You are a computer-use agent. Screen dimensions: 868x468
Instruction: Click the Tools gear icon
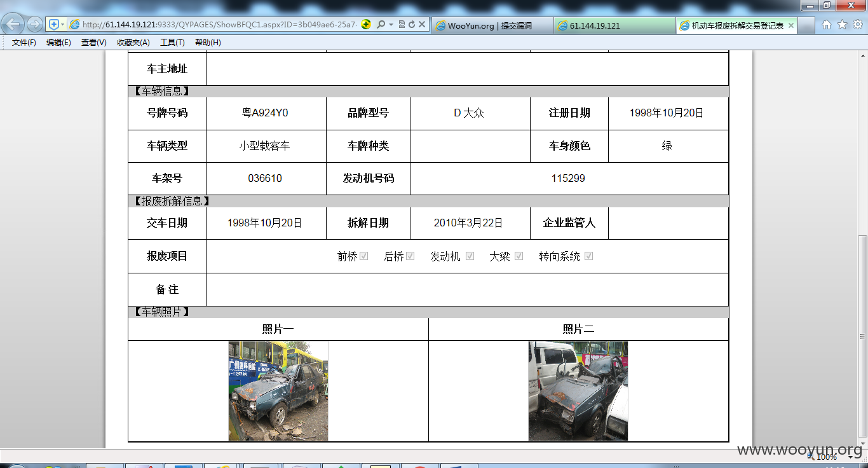pyautogui.click(x=858, y=25)
